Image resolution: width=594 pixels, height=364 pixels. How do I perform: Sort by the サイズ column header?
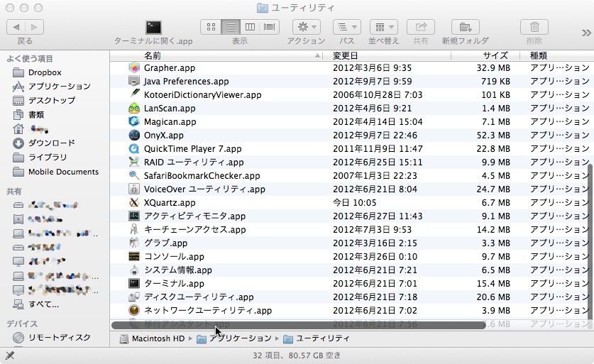tap(495, 55)
